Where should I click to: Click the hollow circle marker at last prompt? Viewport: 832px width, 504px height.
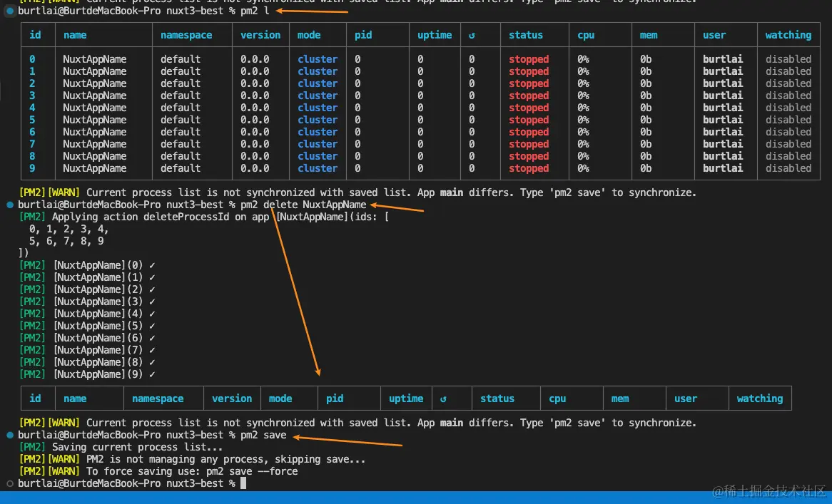pos(9,483)
